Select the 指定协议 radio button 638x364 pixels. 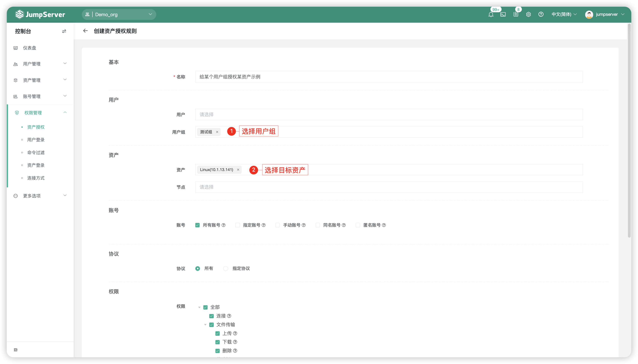tap(225, 268)
